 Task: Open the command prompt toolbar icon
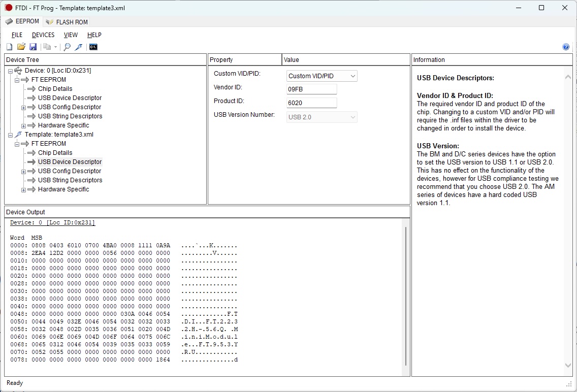(93, 47)
